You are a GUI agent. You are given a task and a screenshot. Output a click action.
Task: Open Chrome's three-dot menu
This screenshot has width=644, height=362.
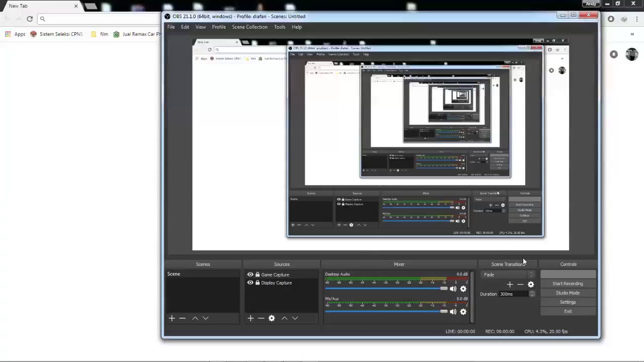click(637, 19)
